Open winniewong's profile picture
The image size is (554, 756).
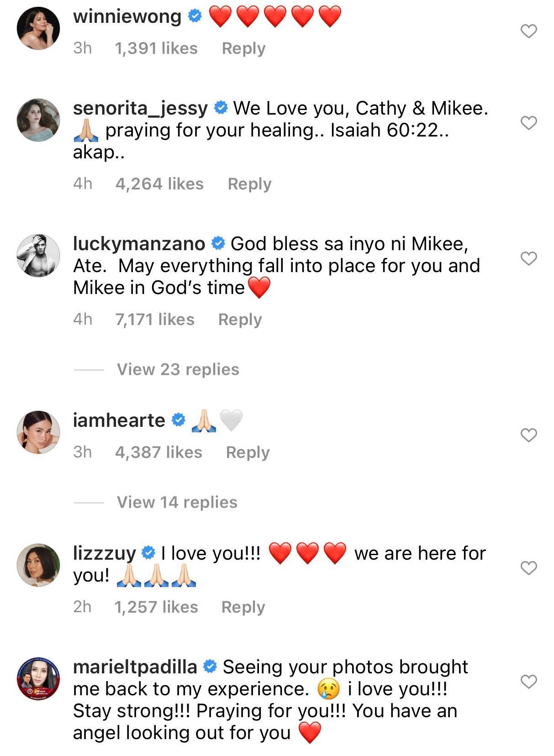[38, 28]
